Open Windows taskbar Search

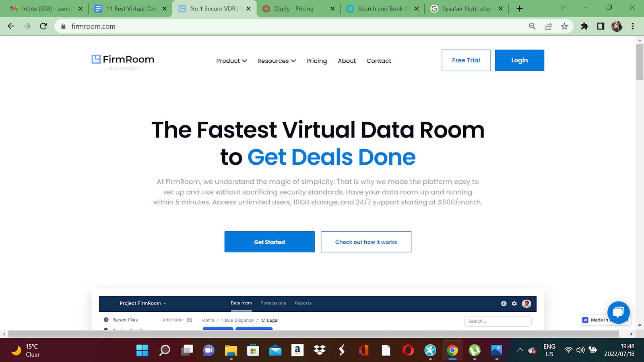pyautogui.click(x=165, y=350)
